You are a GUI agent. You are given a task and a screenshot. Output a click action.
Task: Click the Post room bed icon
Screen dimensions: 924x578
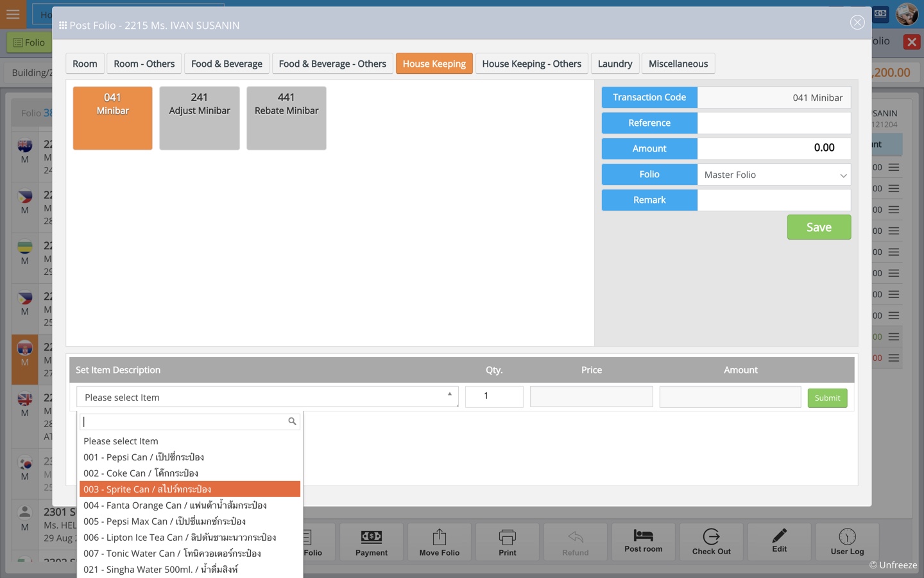point(643,536)
